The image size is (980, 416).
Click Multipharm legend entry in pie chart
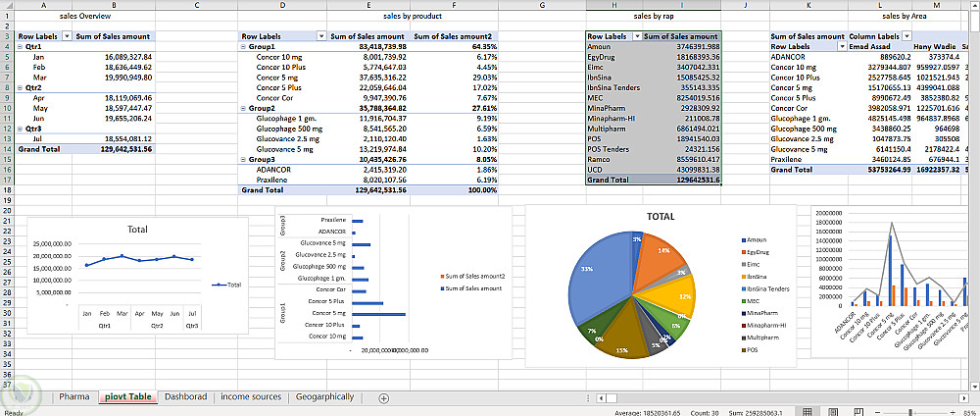[758, 338]
